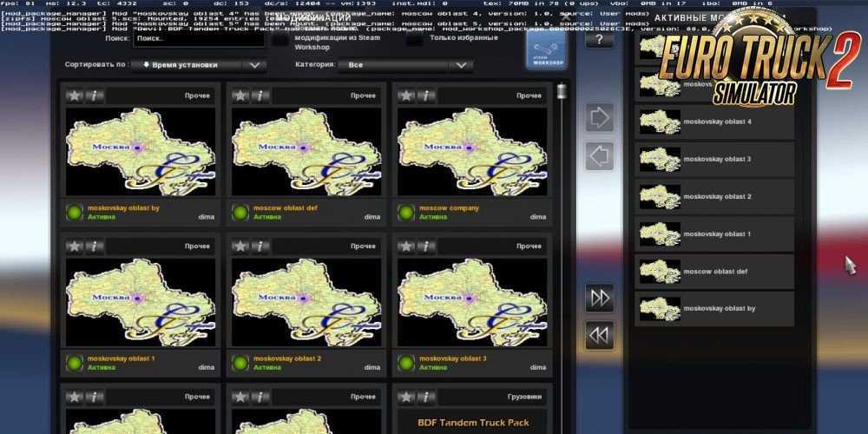This screenshot has height=434, width=868.
Task: Click the moscow company mod name
Action: coord(449,208)
